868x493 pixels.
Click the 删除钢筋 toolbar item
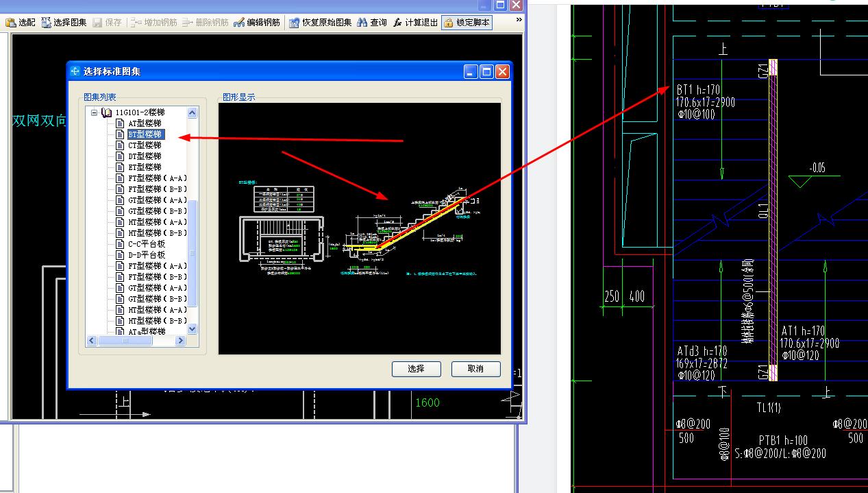205,22
